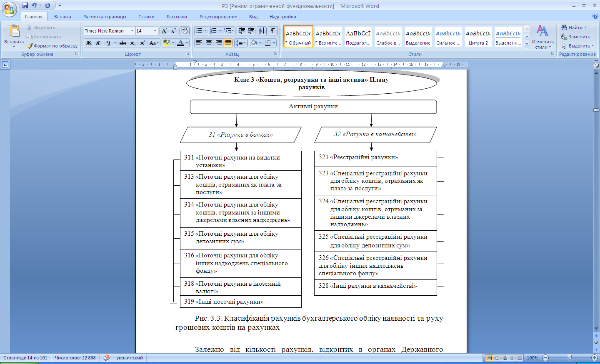This screenshot has width=600, height=364.
Task: Undo the last action
Action: tap(34, 5)
